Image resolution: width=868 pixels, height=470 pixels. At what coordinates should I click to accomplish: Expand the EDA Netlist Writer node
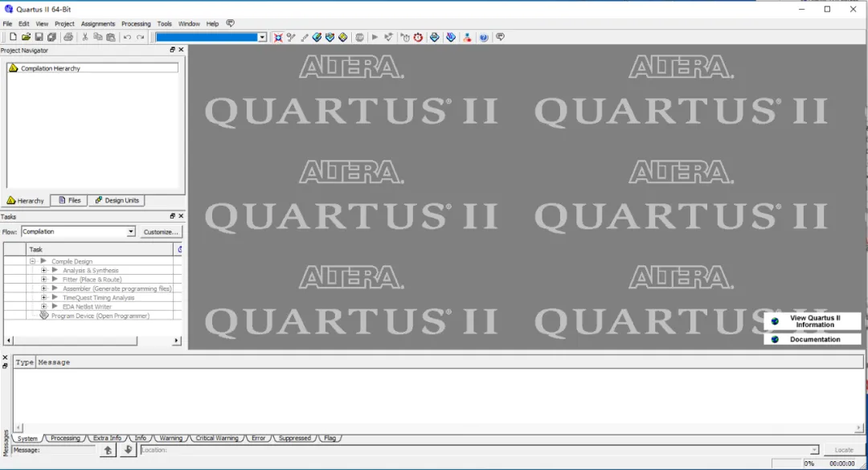point(43,306)
